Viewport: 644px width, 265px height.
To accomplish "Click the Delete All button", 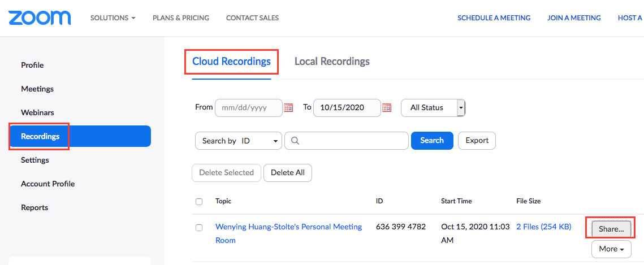I will (x=287, y=173).
